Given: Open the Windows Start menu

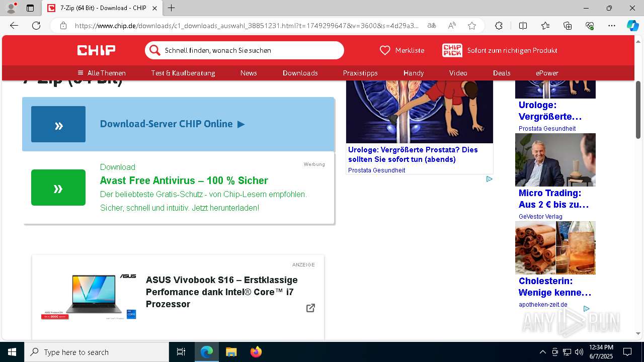Looking at the screenshot, I should tap(12, 352).
